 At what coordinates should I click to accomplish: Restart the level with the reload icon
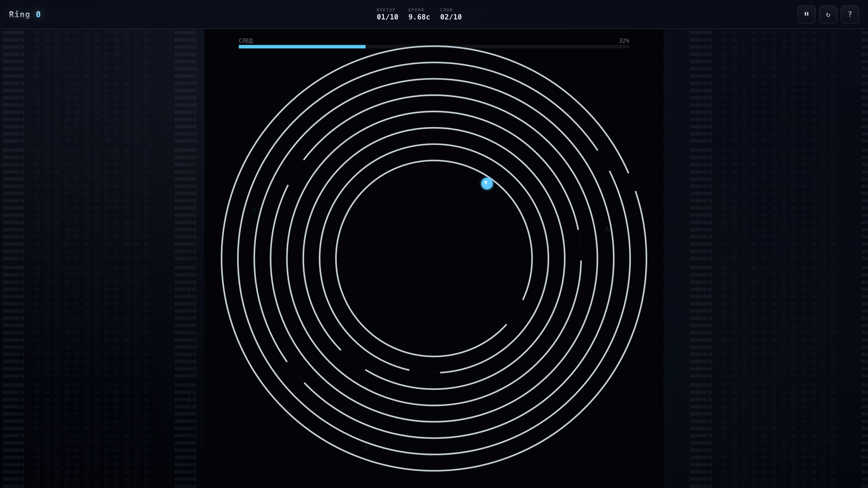coord(828,14)
